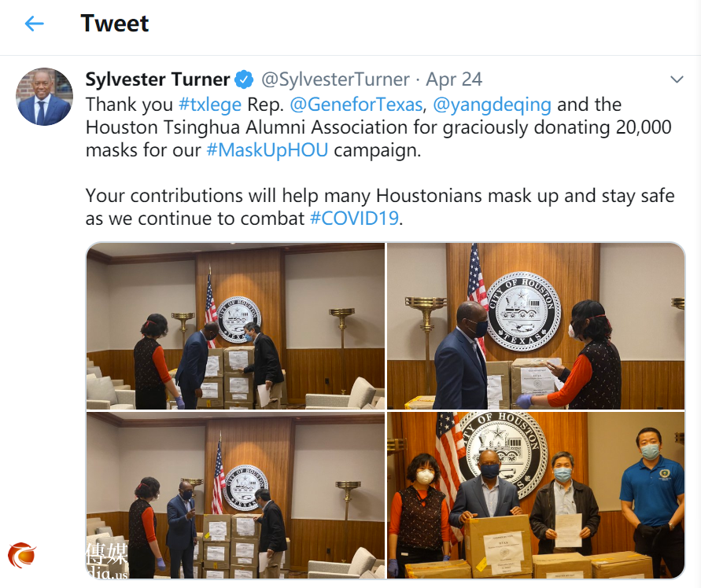Viewport: 701px width, 588px height.
Task: View the top-left donation photo
Action: click(235, 326)
